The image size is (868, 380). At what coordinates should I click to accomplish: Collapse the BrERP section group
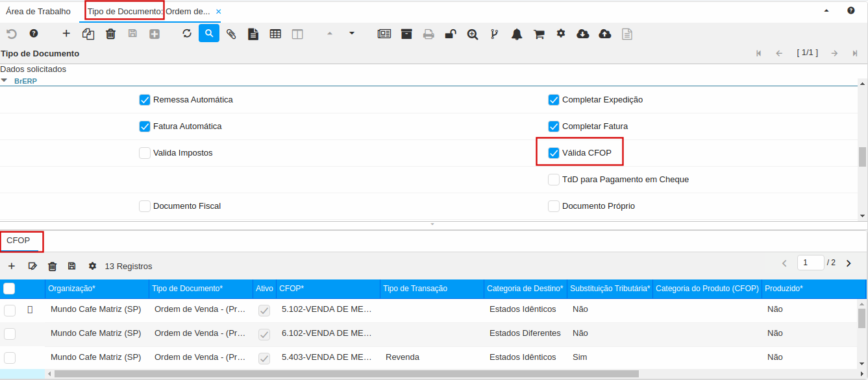[5, 81]
